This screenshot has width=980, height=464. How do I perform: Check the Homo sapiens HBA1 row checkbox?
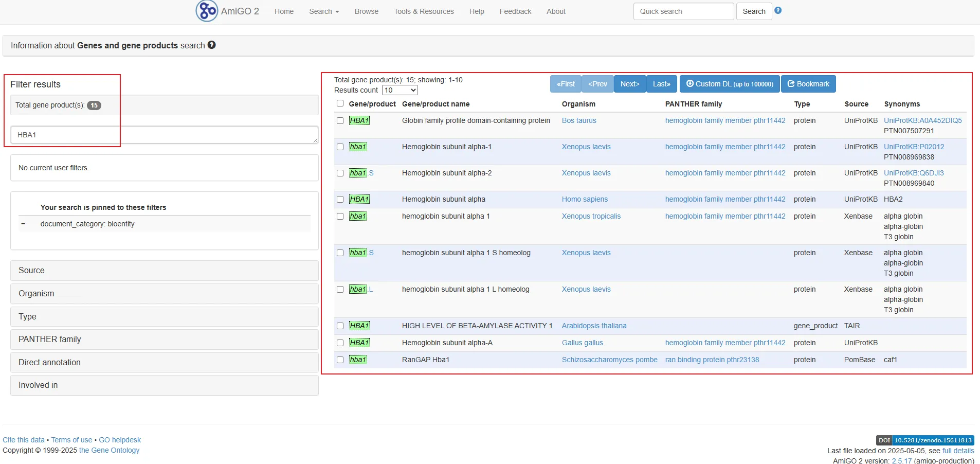click(340, 199)
